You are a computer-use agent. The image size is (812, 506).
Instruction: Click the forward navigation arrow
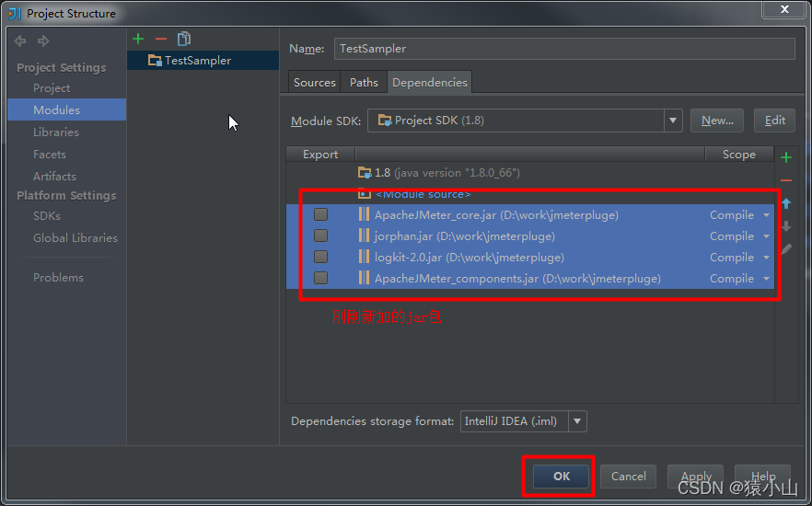[x=43, y=40]
